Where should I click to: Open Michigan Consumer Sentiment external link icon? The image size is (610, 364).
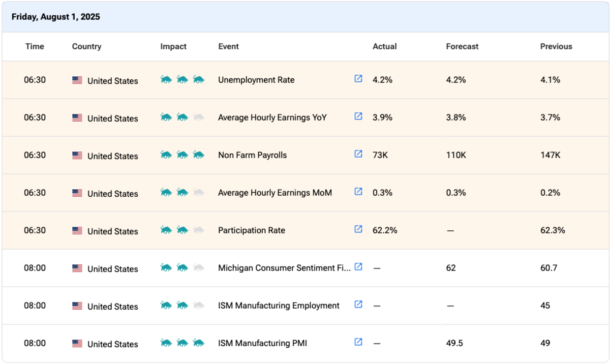coord(358,267)
